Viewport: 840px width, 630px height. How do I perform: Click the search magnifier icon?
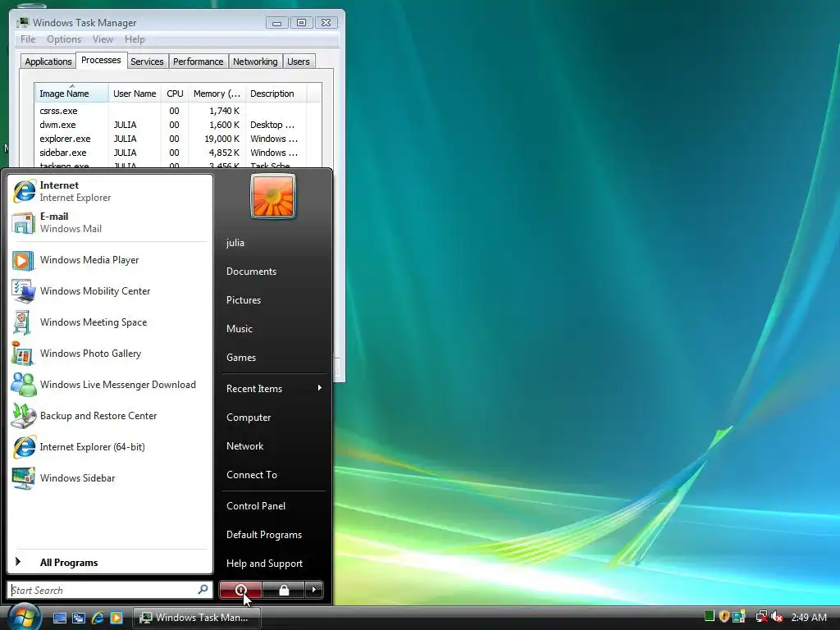(203, 590)
